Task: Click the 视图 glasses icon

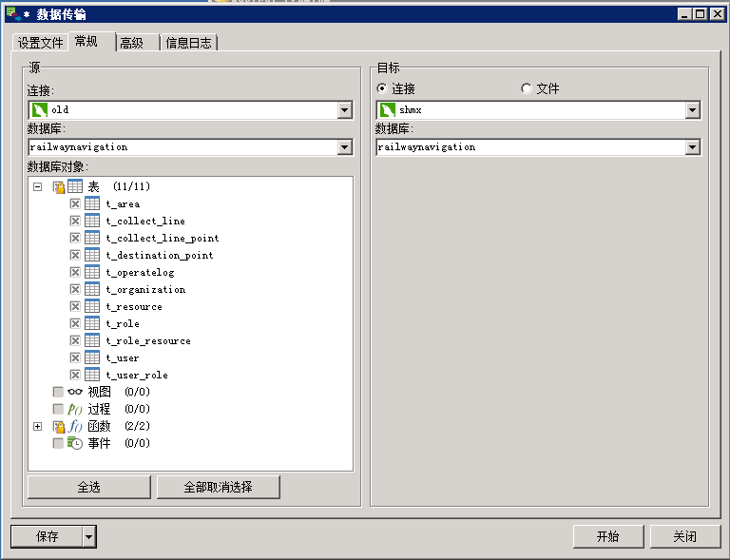Action: pyautogui.click(x=75, y=392)
